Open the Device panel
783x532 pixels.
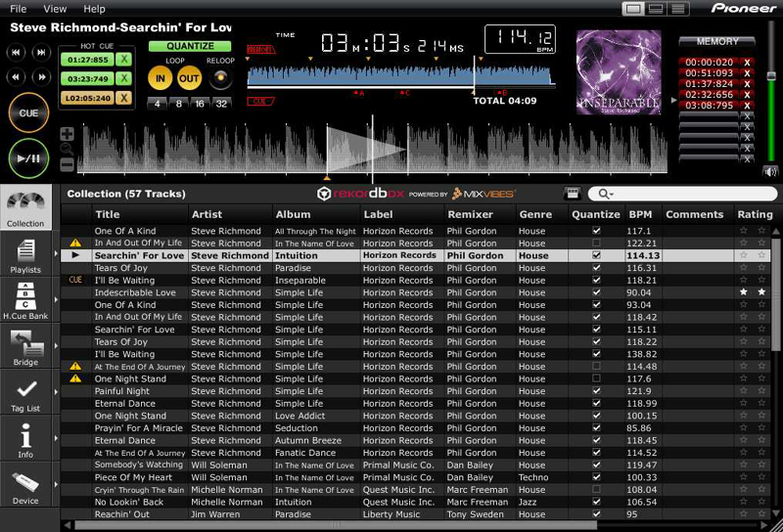tap(26, 485)
